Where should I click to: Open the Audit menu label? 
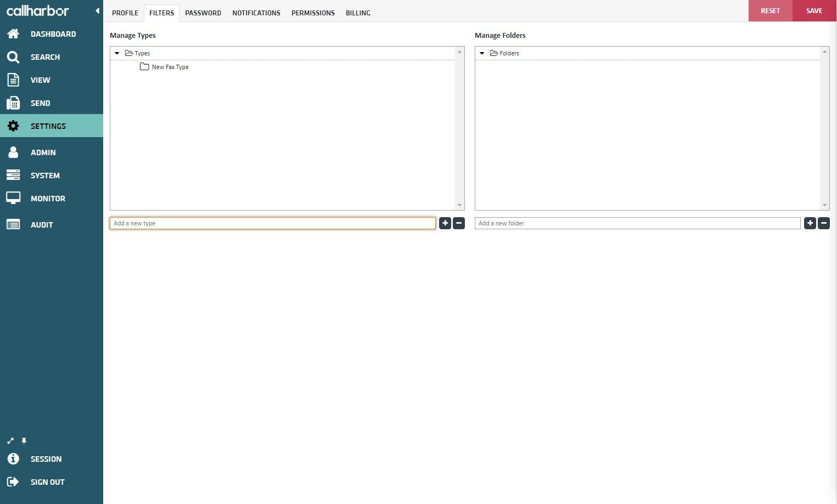[42, 225]
